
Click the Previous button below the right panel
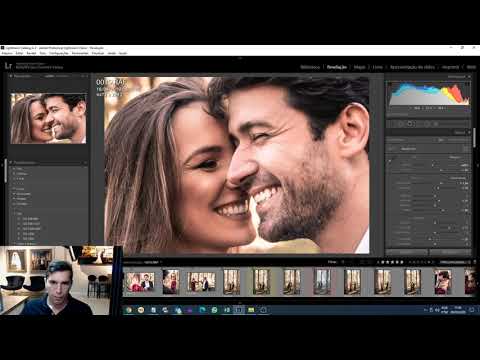[x=407, y=252]
